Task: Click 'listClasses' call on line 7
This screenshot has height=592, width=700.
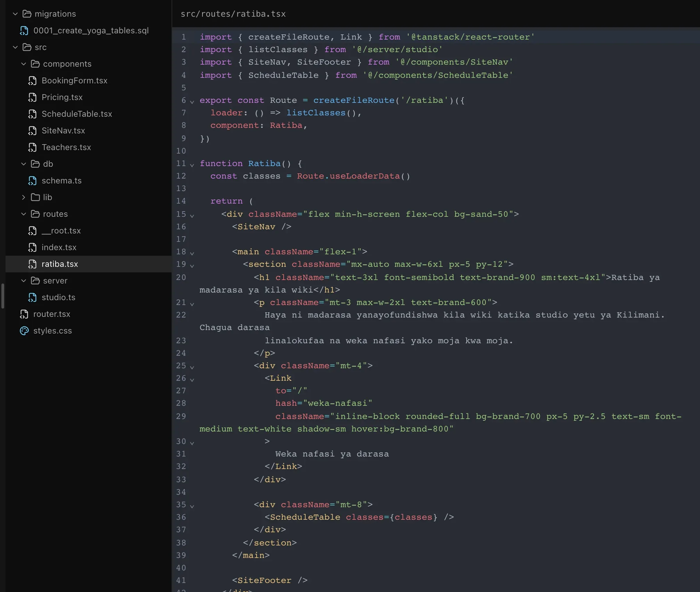Action: click(316, 113)
